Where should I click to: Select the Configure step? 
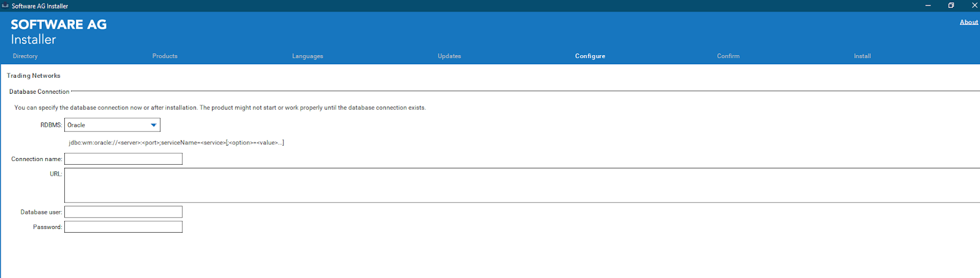[x=590, y=56]
